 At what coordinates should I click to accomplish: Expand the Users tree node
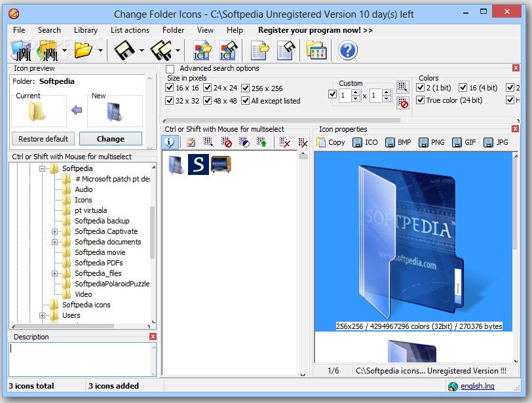[x=42, y=315]
